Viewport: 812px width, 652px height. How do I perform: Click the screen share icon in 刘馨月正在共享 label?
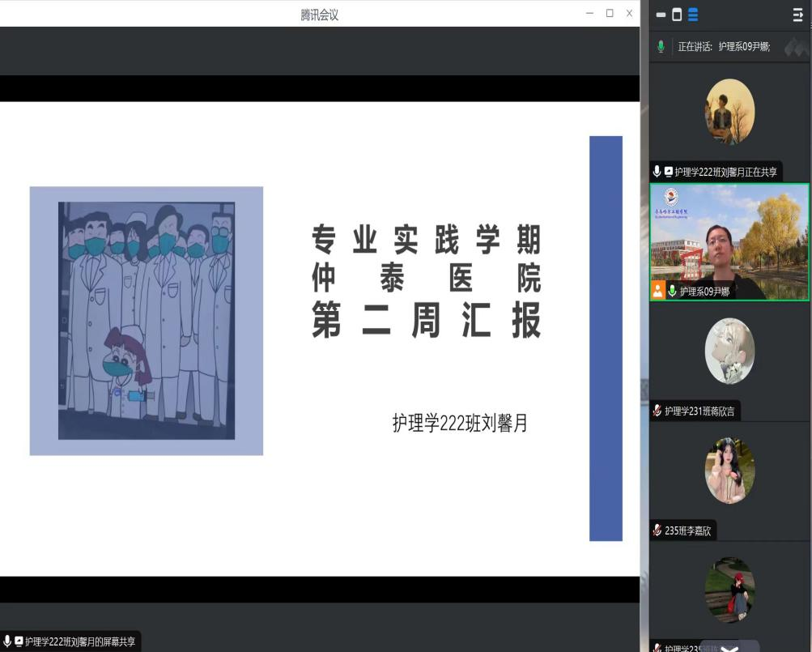click(x=669, y=172)
